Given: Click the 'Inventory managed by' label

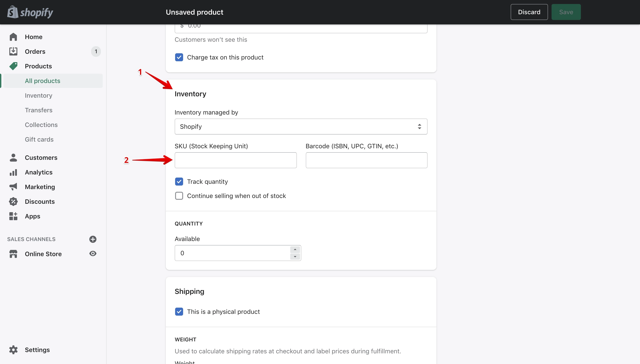Looking at the screenshot, I should coord(206,112).
